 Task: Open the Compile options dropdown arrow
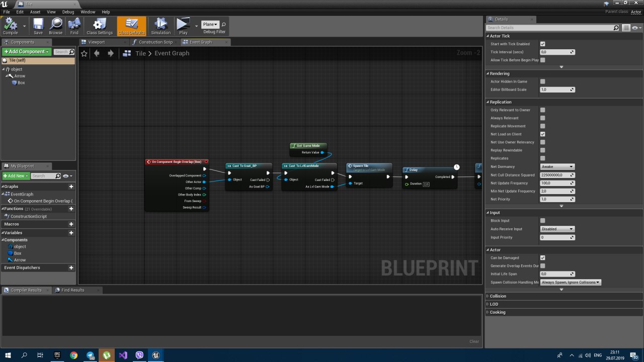tap(24, 26)
